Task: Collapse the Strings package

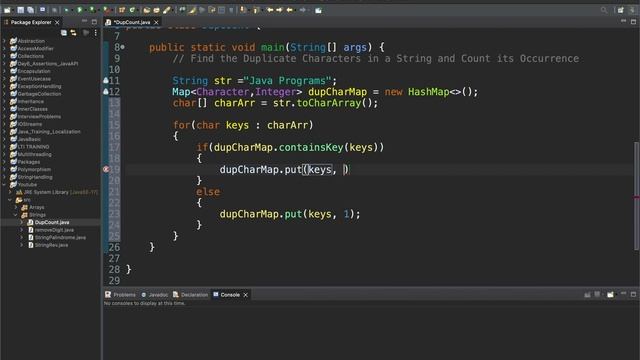Action: 16,215
